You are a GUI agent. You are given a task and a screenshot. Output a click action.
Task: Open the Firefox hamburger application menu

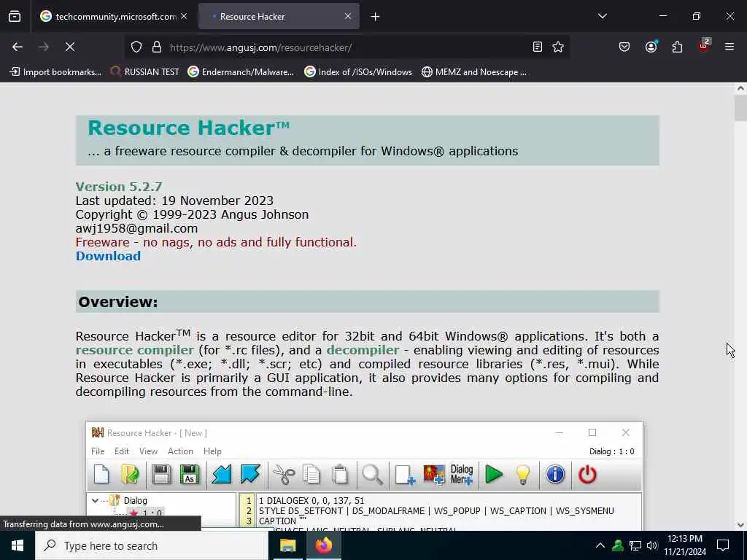point(729,47)
